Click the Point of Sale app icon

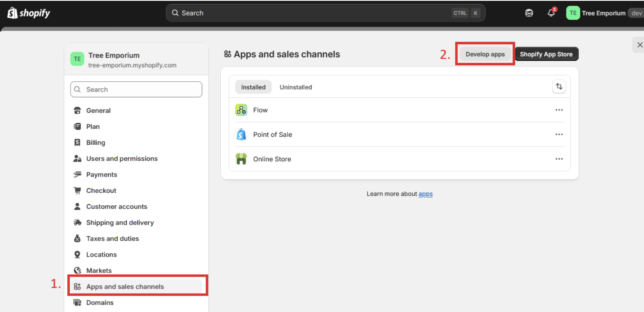click(241, 134)
